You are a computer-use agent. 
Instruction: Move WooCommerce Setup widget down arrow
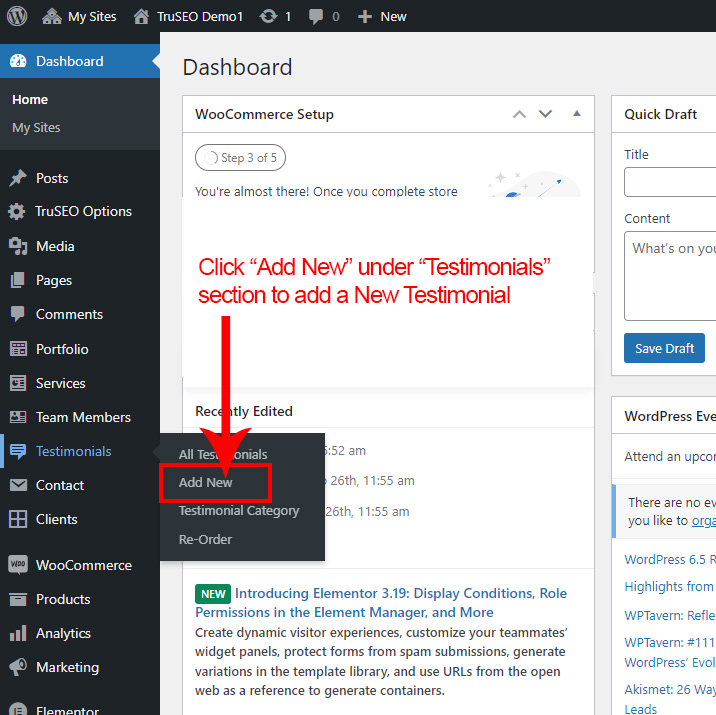click(x=545, y=114)
